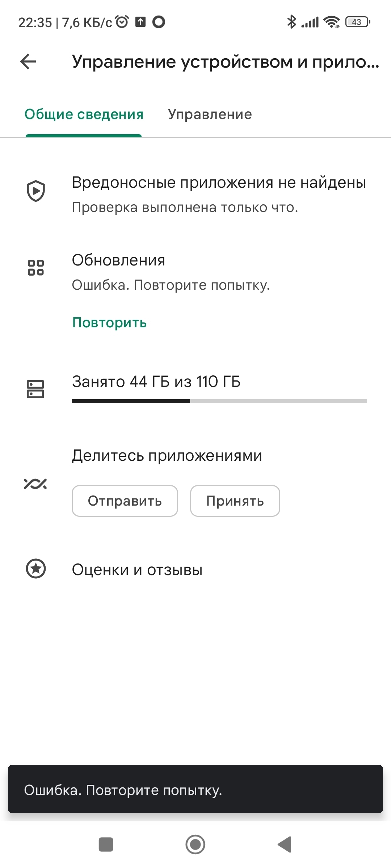Tap the Play Protect shield icon
391x868 pixels.
36,191
